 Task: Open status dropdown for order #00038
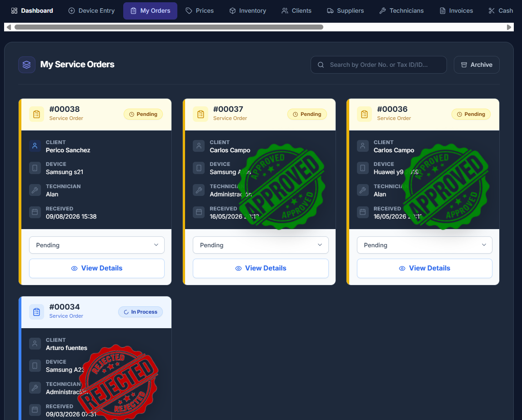(x=97, y=245)
